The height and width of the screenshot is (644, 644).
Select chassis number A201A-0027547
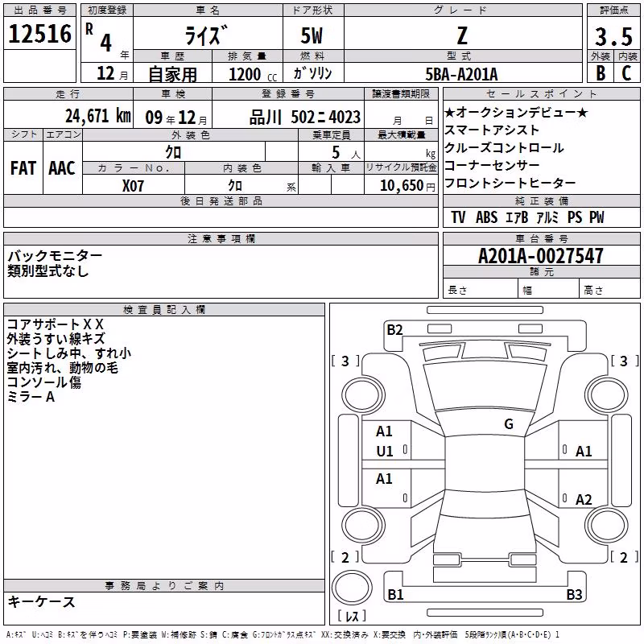click(x=541, y=256)
